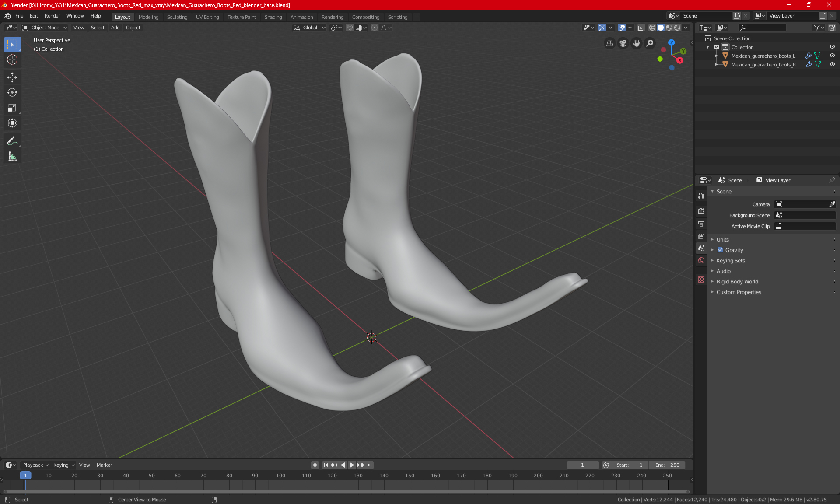Open the File menu
The width and height of the screenshot is (840, 504).
click(x=19, y=16)
